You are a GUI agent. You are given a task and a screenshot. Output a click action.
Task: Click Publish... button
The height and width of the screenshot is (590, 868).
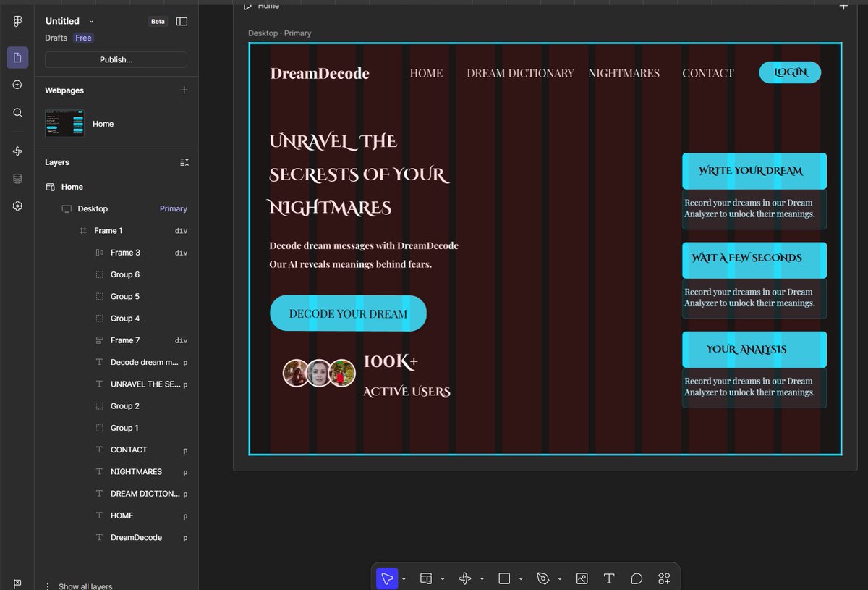coord(116,59)
